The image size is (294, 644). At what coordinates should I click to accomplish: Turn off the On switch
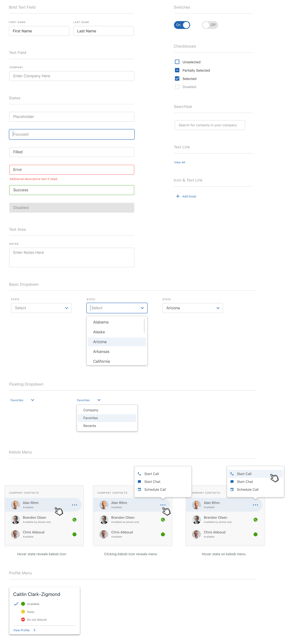pyautogui.click(x=182, y=25)
